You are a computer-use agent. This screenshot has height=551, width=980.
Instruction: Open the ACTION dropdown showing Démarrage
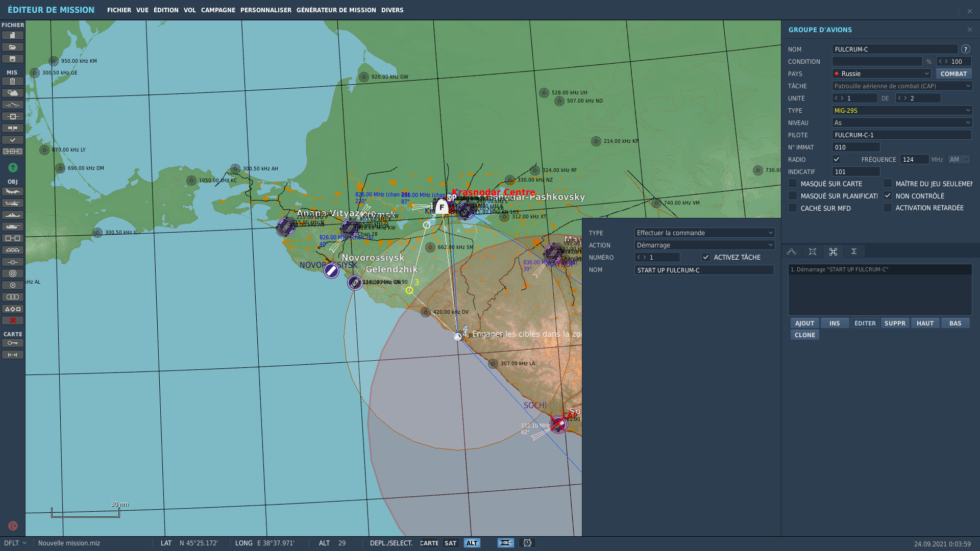click(x=705, y=245)
